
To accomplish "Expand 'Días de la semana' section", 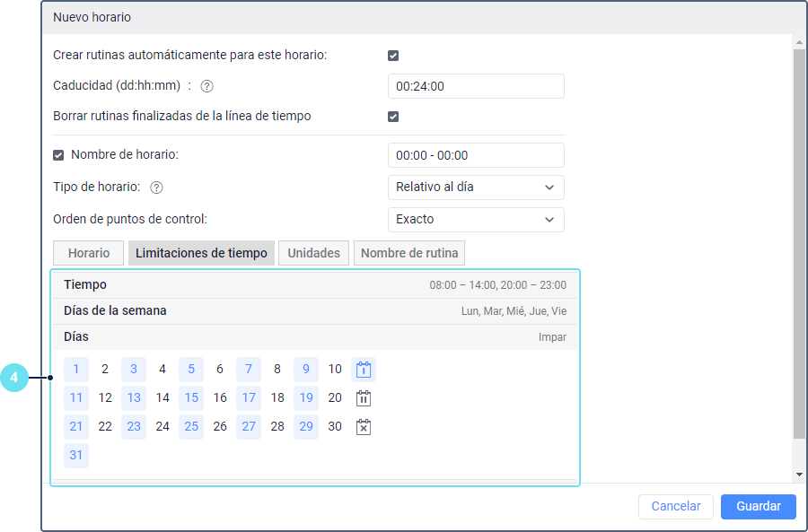I will click(x=314, y=311).
